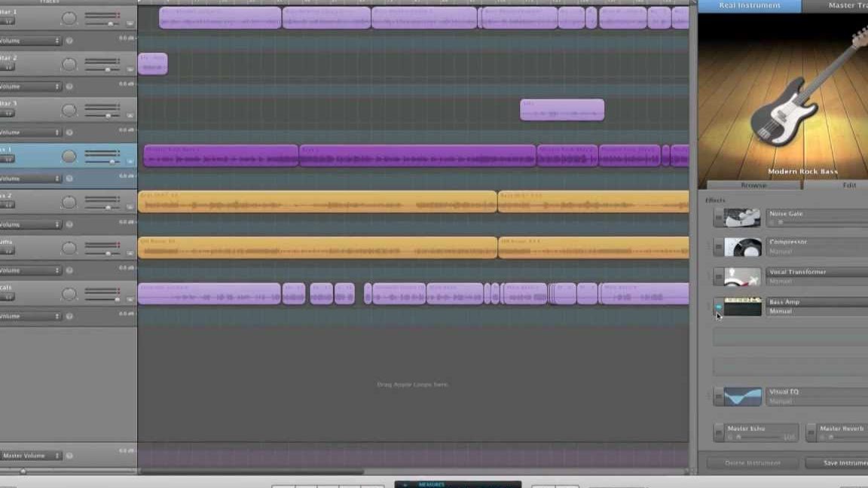Switch to the Master Track tab
Viewport: 868px width, 488px height.
pyautogui.click(x=842, y=5)
